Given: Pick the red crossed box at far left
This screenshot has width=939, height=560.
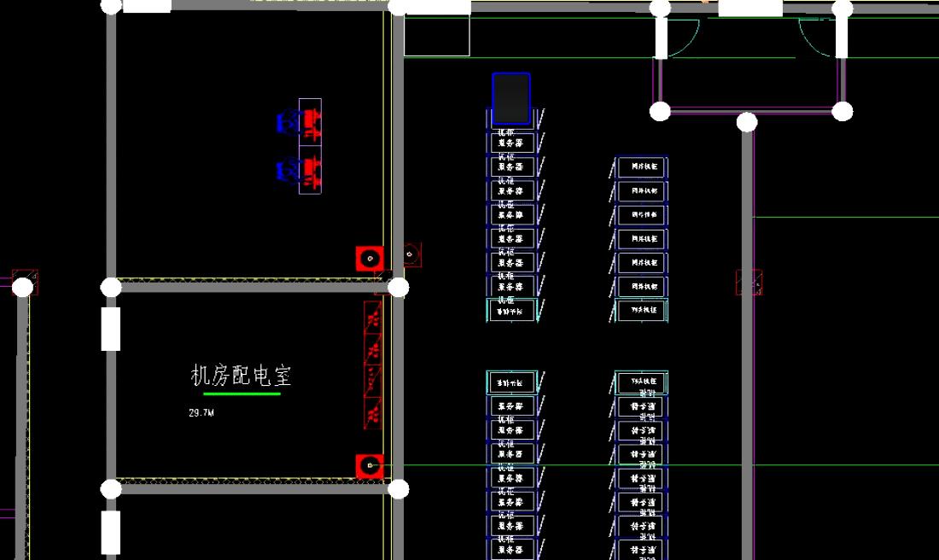Looking at the screenshot, I should 25,282.
